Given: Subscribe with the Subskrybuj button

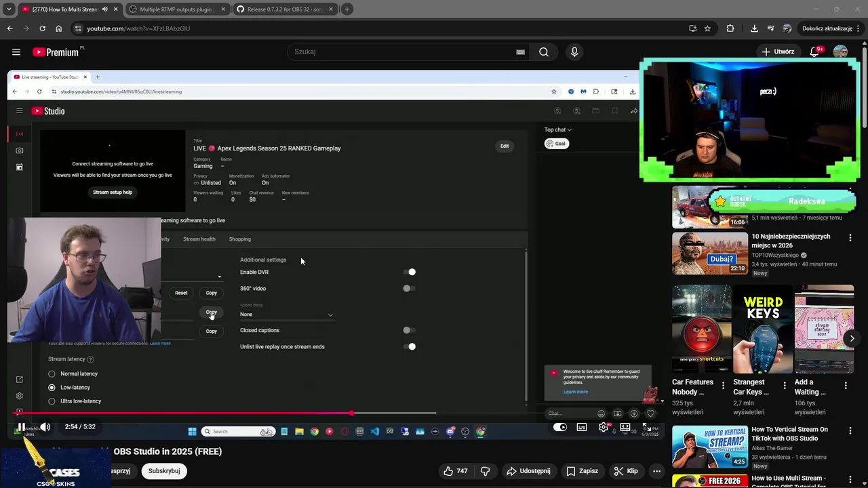Looking at the screenshot, I should point(164,471).
